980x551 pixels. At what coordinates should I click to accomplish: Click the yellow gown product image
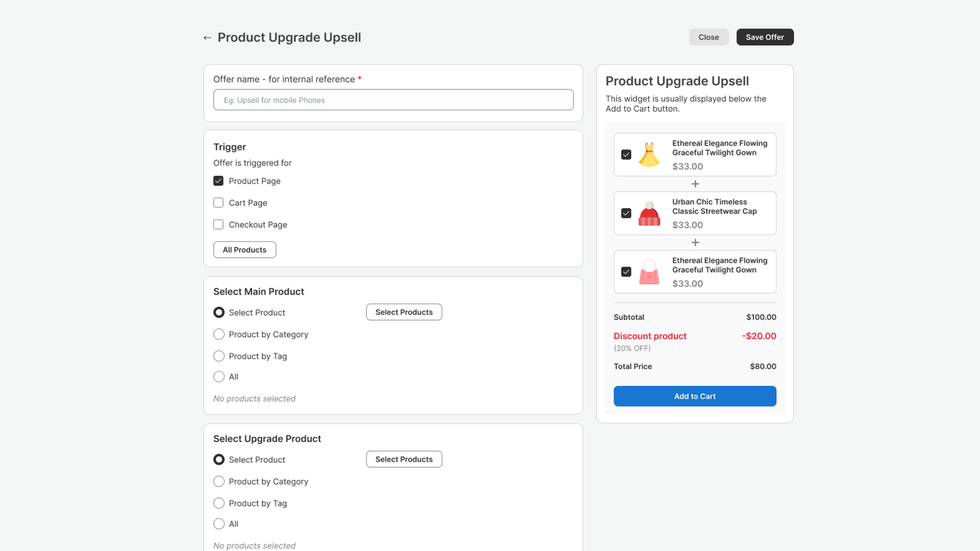point(650,154)
